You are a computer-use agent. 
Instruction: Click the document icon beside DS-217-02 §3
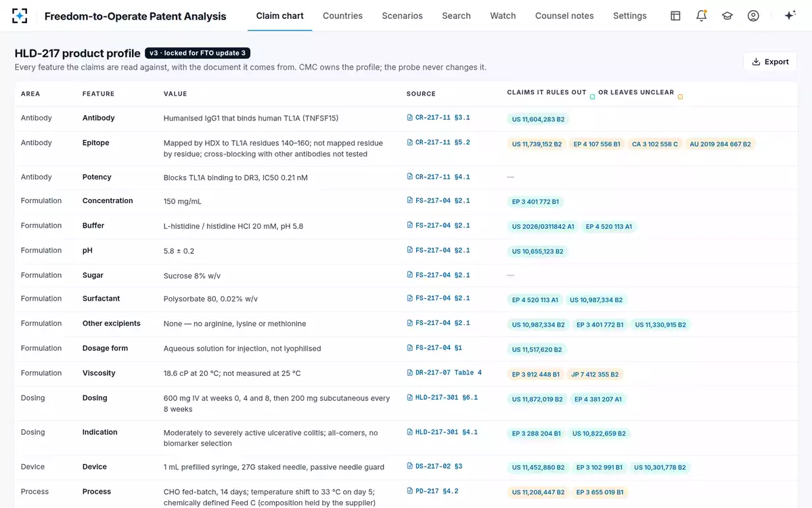[x=410, y=466]
